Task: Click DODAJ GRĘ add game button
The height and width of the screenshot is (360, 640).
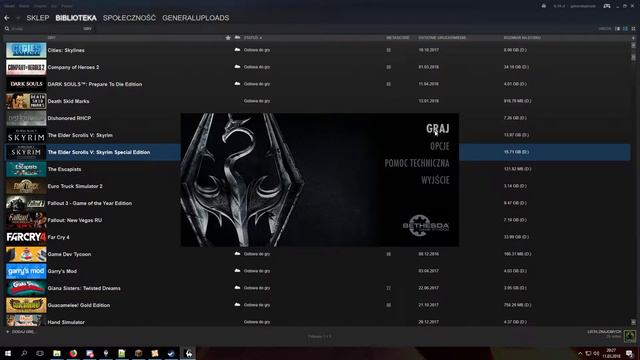Action: (x=20, y=332)
